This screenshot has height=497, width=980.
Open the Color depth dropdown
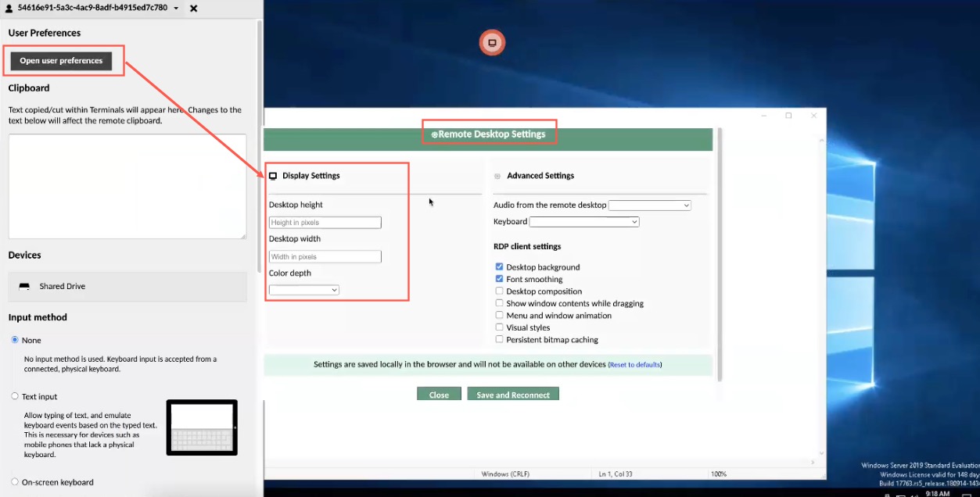[304, 290]
